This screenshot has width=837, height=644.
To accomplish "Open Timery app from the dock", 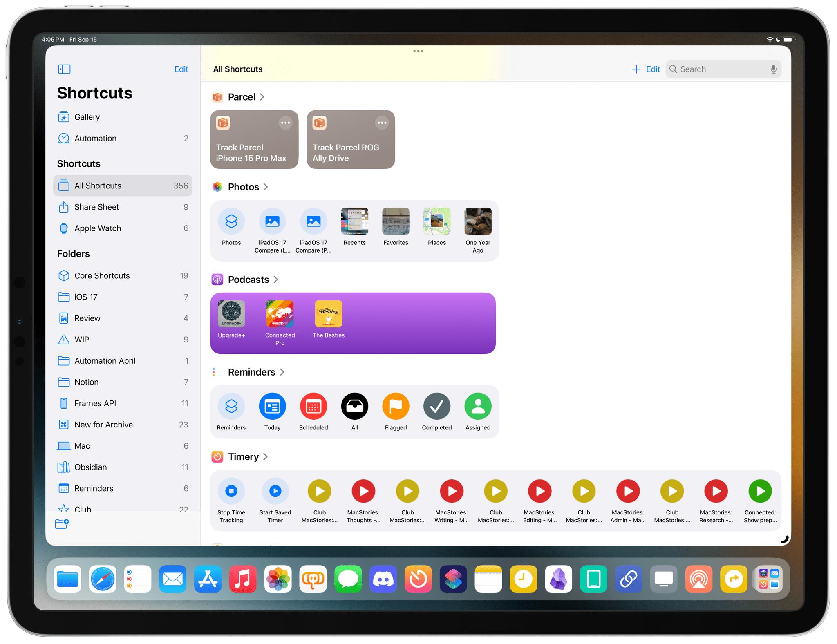I will [x=418, y=579].
